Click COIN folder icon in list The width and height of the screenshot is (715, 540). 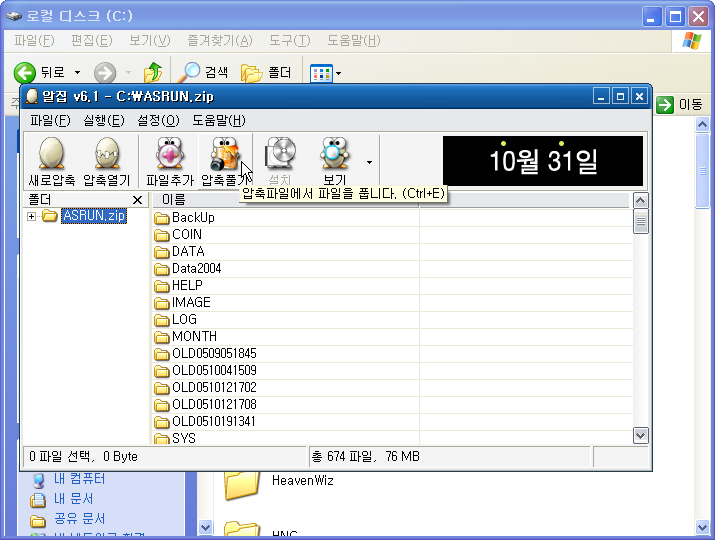(161, 235)
